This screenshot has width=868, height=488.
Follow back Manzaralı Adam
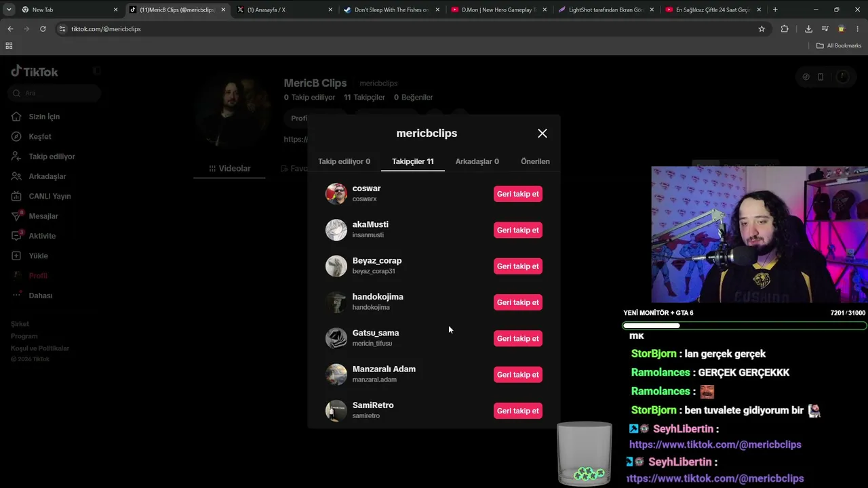(x=518, y=375)
